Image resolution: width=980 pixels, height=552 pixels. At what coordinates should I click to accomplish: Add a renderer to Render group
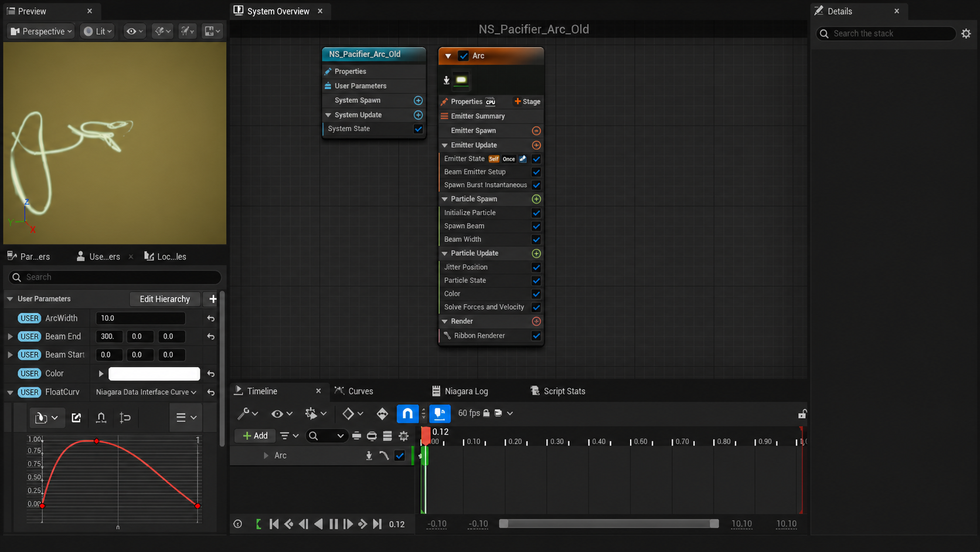click(x=536, y=321)
